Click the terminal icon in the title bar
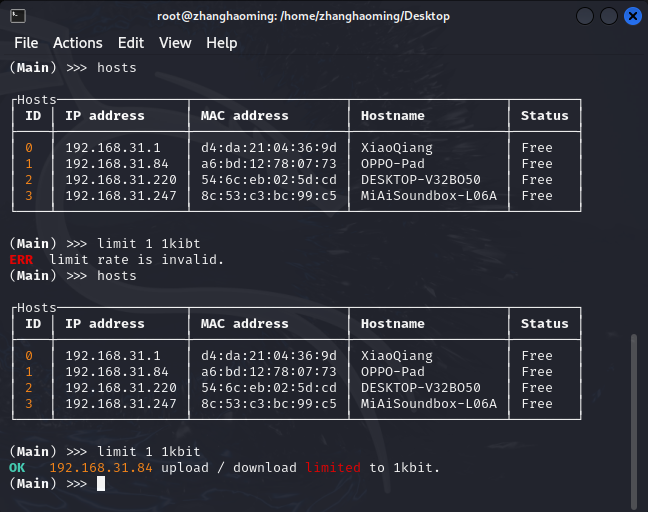Viewport: 648px width, 512px height. pos(18,16)
